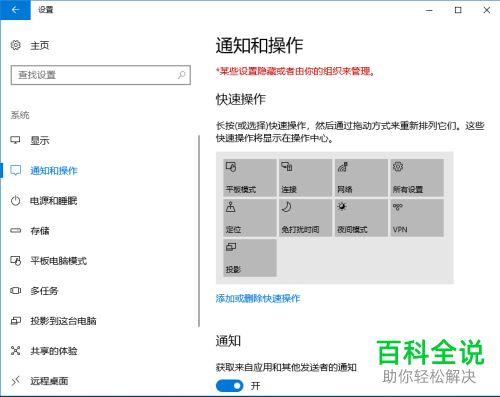
Task: Click the 定位 quick action tile
Action: point(250,218)
